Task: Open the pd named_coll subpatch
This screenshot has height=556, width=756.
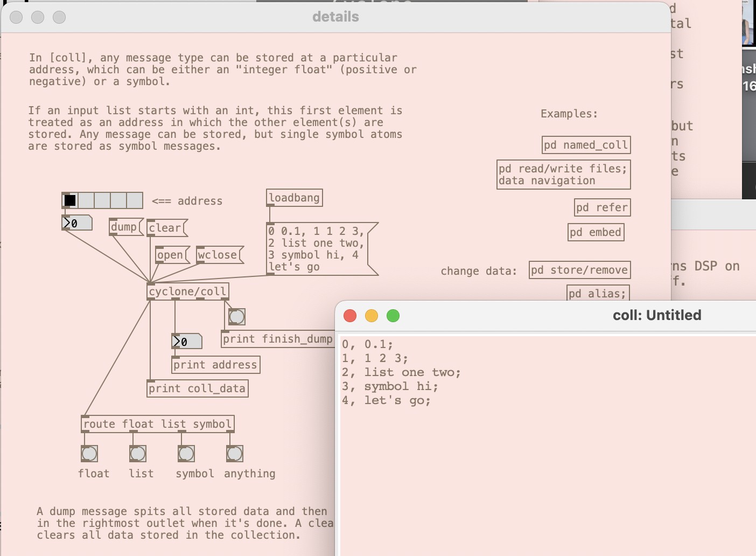Action: click(586, 145)
